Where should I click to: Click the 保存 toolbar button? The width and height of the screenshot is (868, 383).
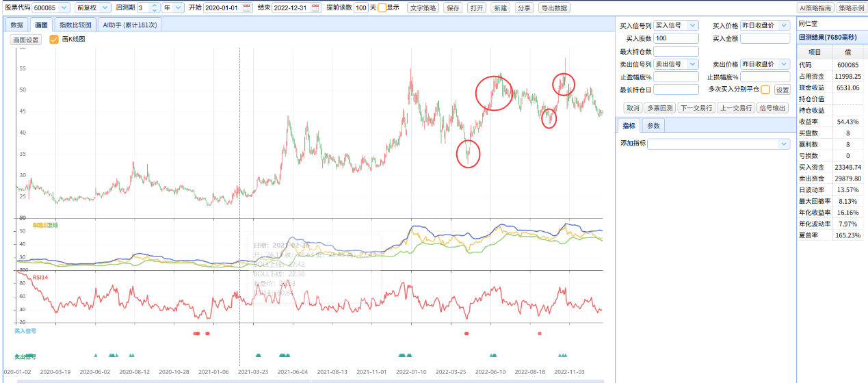[x=453, y=8]
